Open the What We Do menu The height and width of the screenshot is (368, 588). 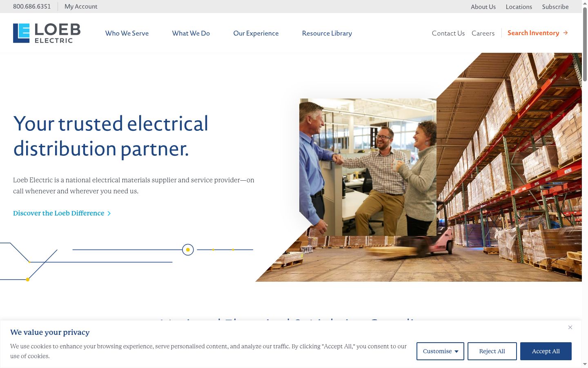coord(191,33)
